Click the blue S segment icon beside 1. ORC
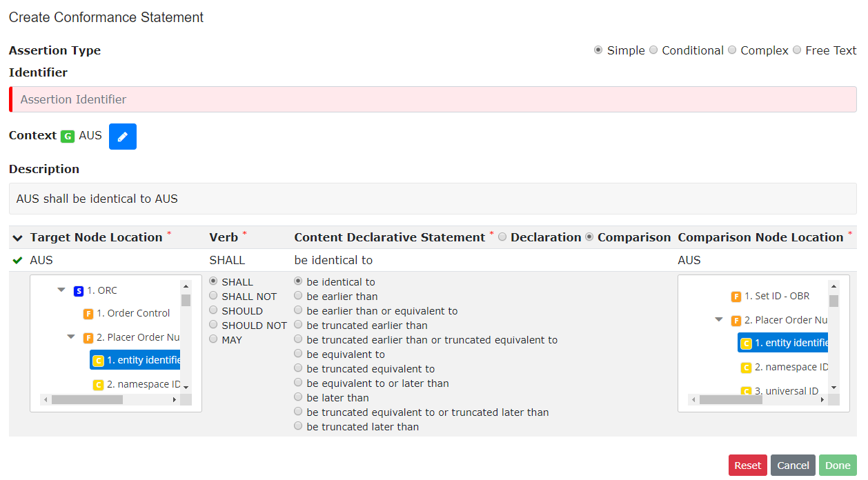Image resolution: width=868 pixels, height=480 pixels. pyautogui.click(x=78, y=290)
